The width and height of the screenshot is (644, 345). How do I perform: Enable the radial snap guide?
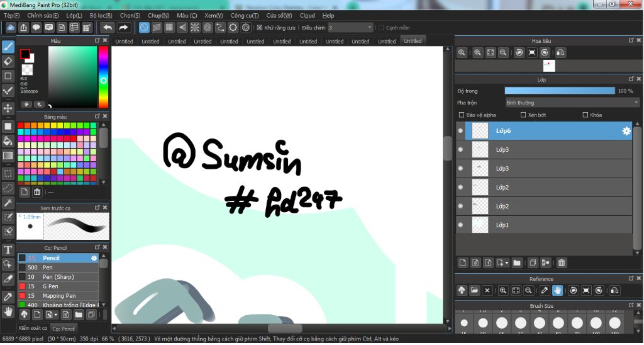(195, 28)
